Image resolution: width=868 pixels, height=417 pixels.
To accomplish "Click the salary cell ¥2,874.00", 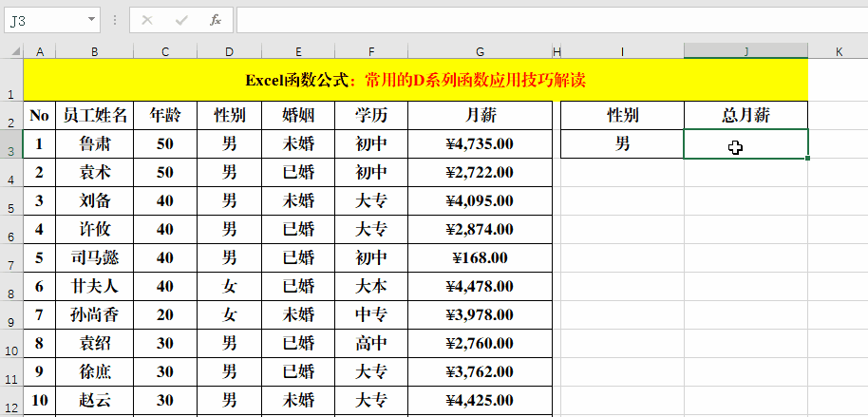I will 480,229.
